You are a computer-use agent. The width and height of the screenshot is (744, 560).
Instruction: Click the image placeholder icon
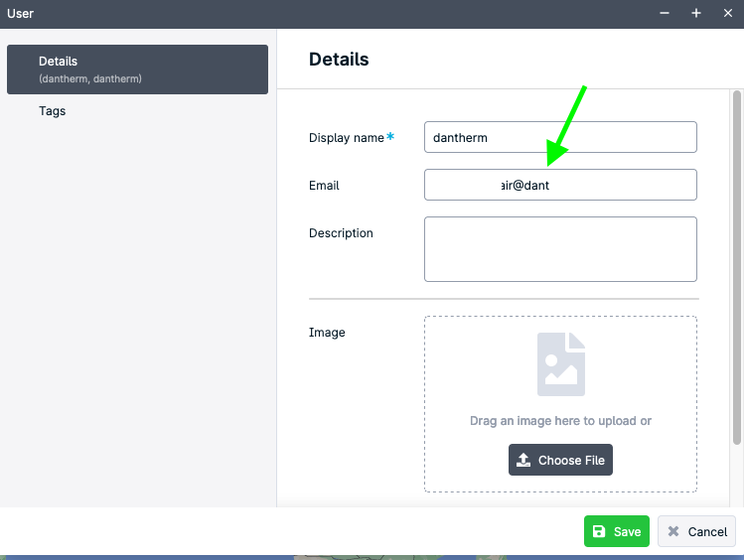(x=560, y=364)
